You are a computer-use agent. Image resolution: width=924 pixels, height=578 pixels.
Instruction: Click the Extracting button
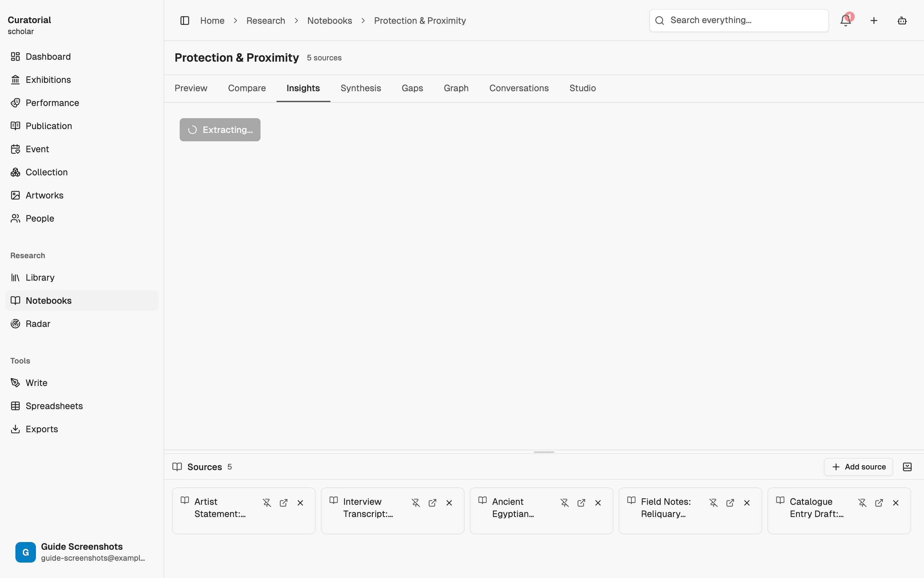point(220,130)
